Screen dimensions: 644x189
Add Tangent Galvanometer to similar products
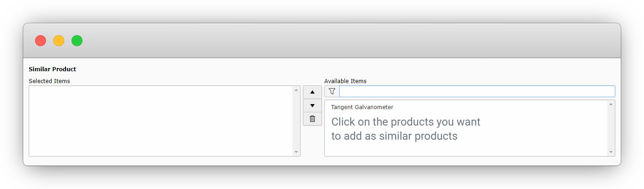tap(362, 107)
